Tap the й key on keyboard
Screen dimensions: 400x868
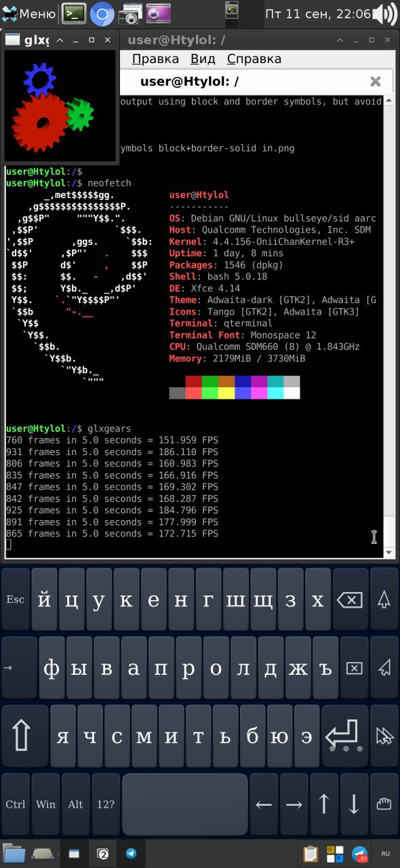[x=44, y=599]
